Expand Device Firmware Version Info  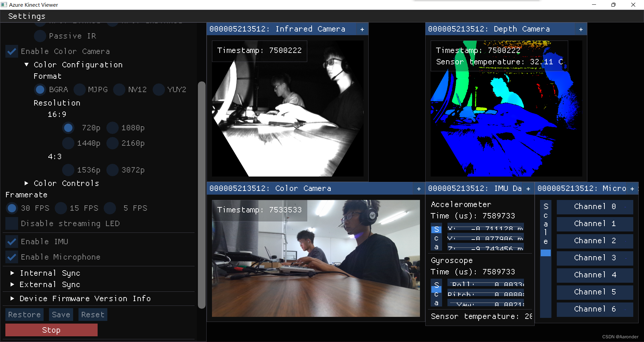click(12, 298)
